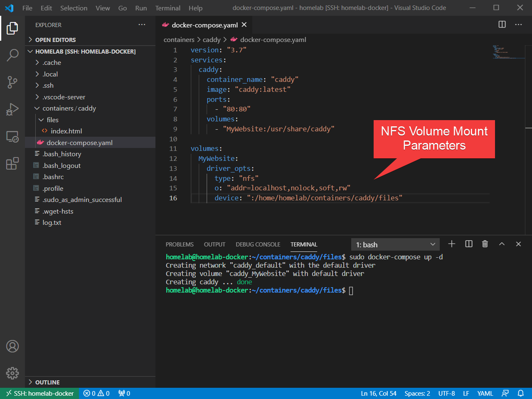Collapse the containers / caddy folder

pos(66,108)
